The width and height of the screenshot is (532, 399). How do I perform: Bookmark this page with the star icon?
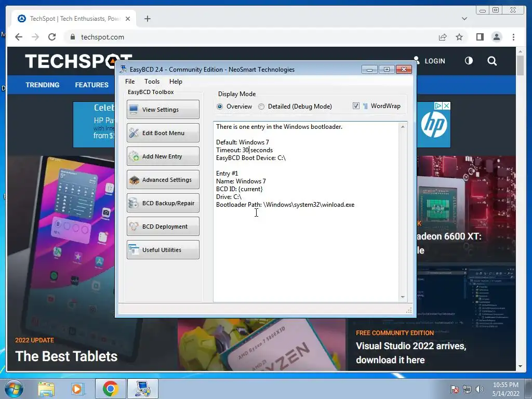[459, 37]
